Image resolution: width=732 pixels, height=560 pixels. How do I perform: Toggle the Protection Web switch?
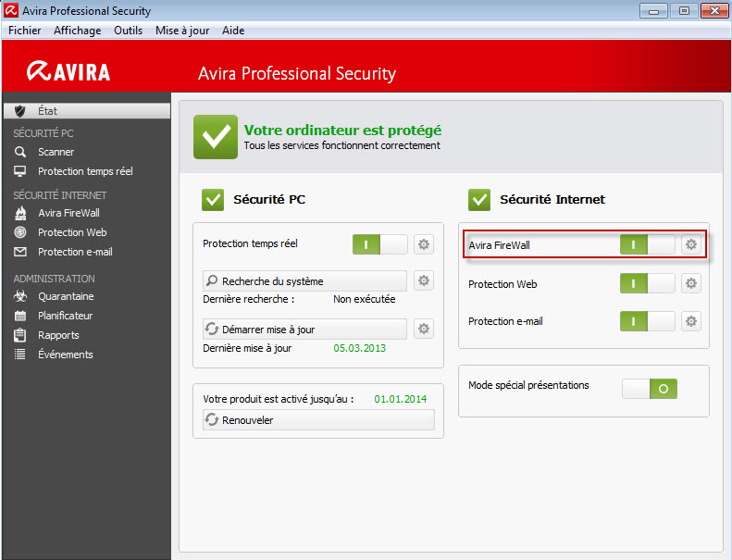coord(647,283)
